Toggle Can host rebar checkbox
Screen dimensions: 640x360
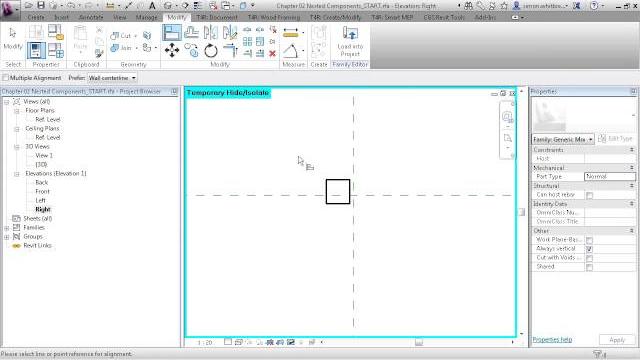tap(589, 195)
